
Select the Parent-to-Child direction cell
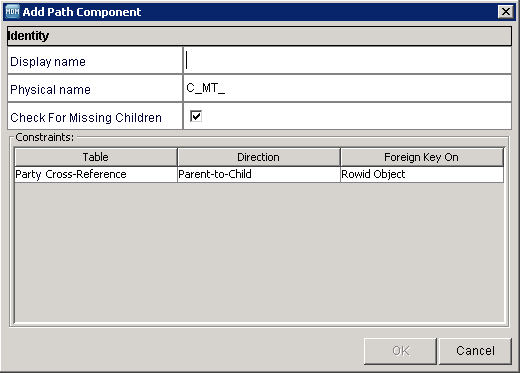[258, 174]
